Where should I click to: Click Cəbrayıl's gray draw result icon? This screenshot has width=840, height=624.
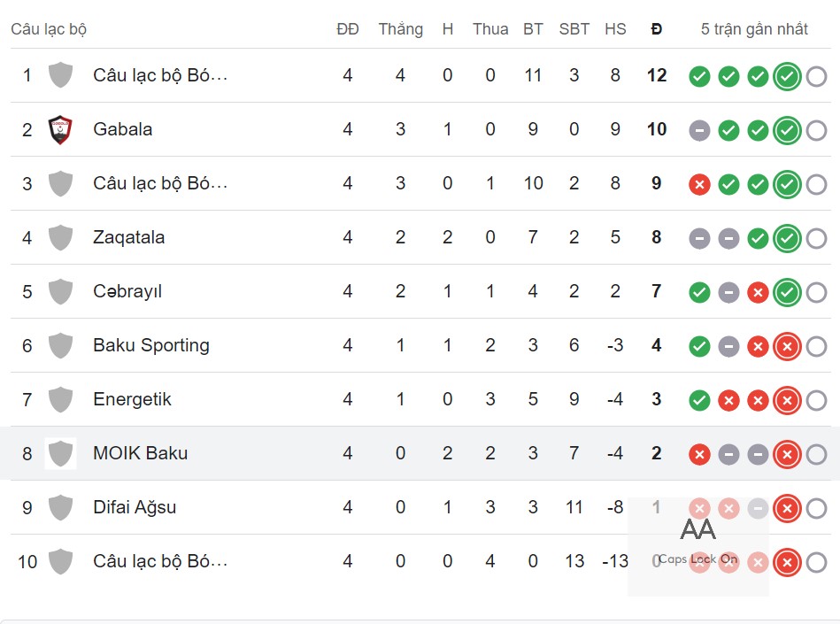click(x=728, y=292)
